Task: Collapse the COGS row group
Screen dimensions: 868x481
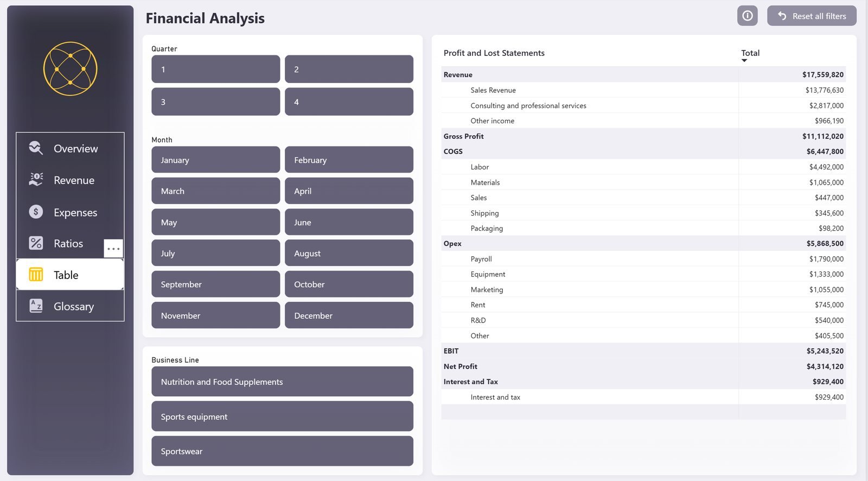Action: pos(453,151)
